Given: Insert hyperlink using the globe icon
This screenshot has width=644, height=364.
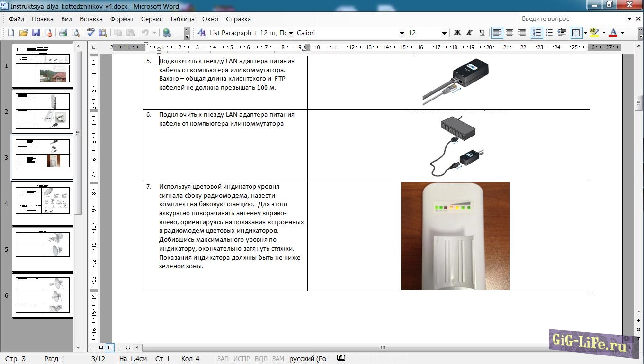Looking at the screenshot, I should point(167,33).
